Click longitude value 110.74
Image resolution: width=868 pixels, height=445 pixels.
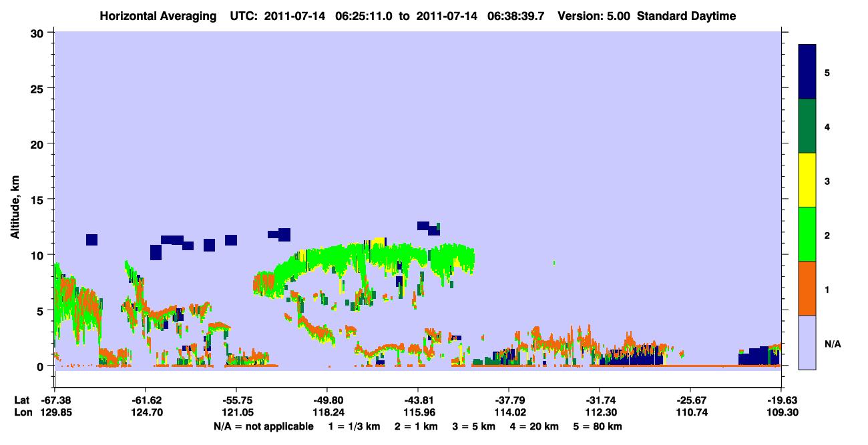coord(690,412)
